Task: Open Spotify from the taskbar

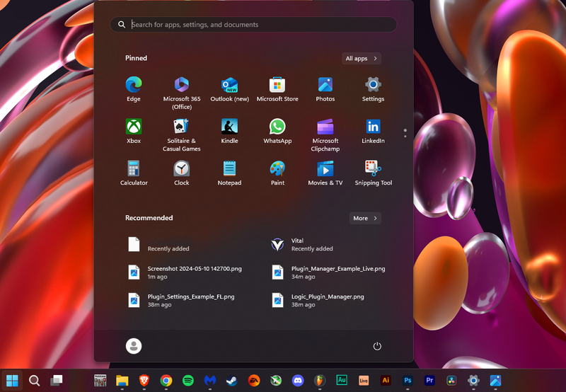Action: click(x=188, y=381)
